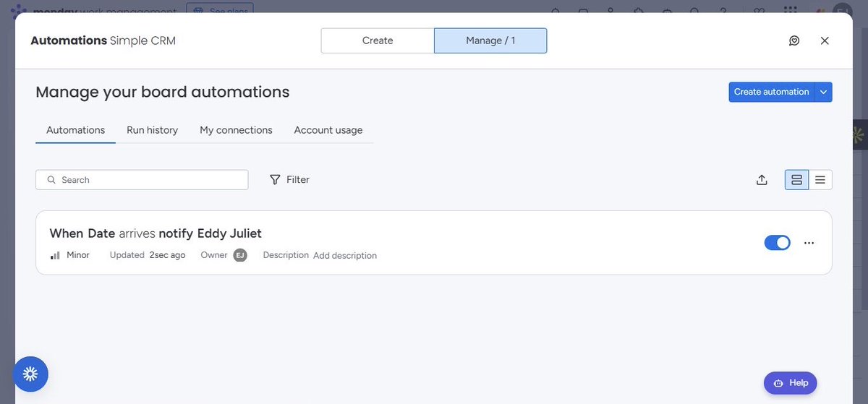Image resolution: width=868 pixels, height=404 pixels.
Task: View the Account usage tab
Action: pos(328,130)
